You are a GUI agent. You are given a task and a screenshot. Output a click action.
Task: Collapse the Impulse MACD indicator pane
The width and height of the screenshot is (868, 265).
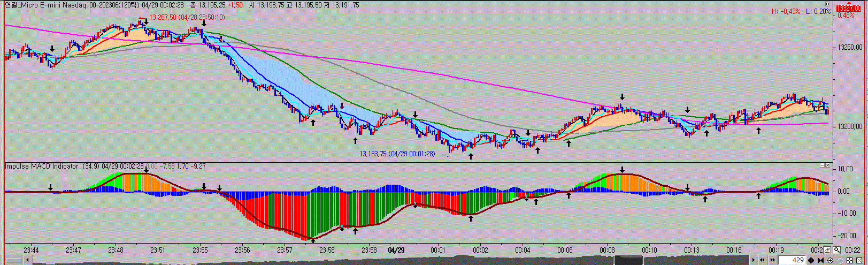822,165
